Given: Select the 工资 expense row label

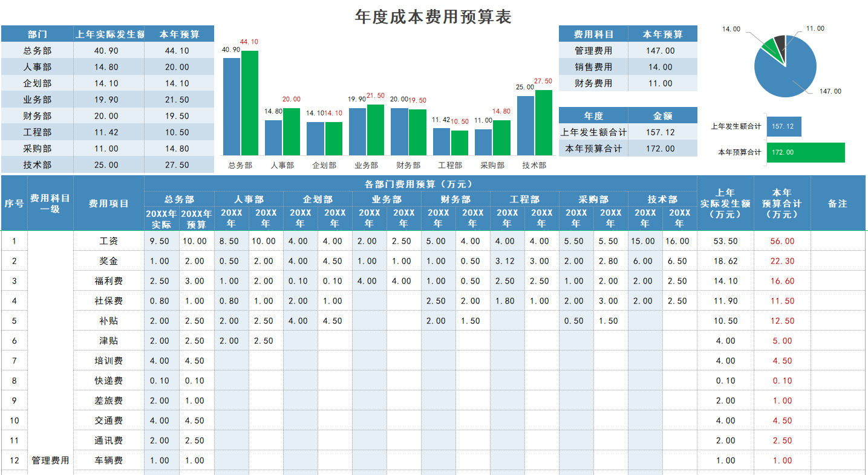Looking at the screenshot, I should click(x=109, y=240).
